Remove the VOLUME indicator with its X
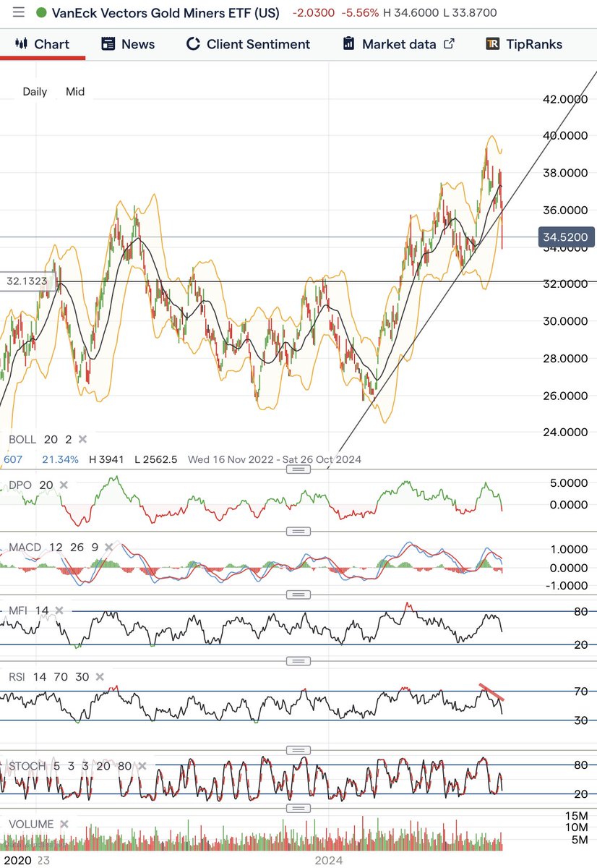597x868 pixels. tap(64, 824)
